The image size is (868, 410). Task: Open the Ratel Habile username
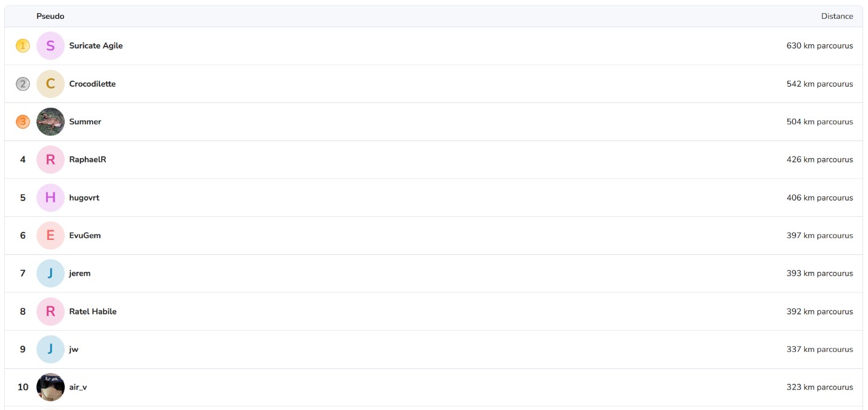click(93, 311)
